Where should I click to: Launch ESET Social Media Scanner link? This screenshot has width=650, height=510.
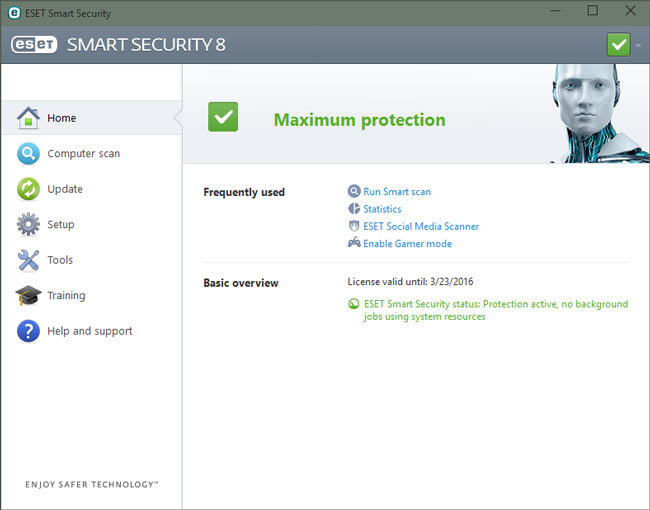[421, 226]
